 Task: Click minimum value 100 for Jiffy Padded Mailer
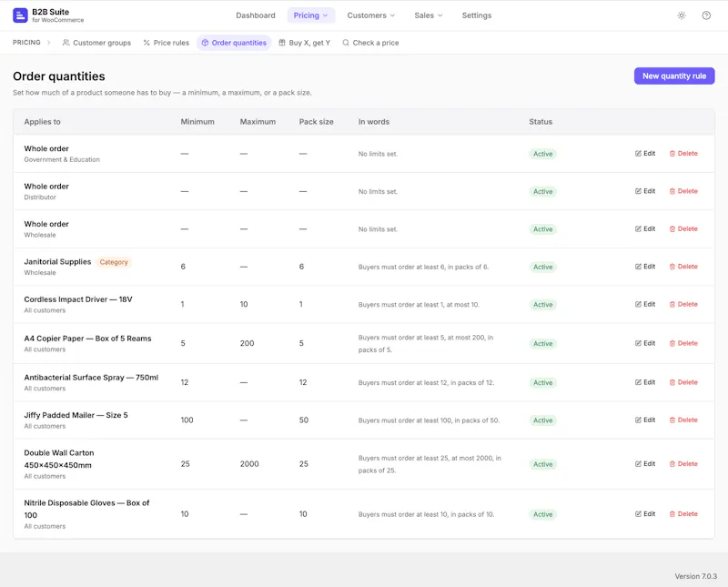click(x=187, y=420)
